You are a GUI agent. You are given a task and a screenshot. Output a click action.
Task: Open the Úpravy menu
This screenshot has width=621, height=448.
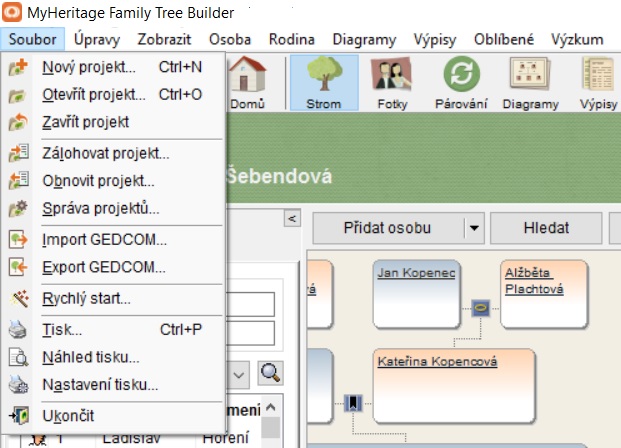(x=101, y=40)
